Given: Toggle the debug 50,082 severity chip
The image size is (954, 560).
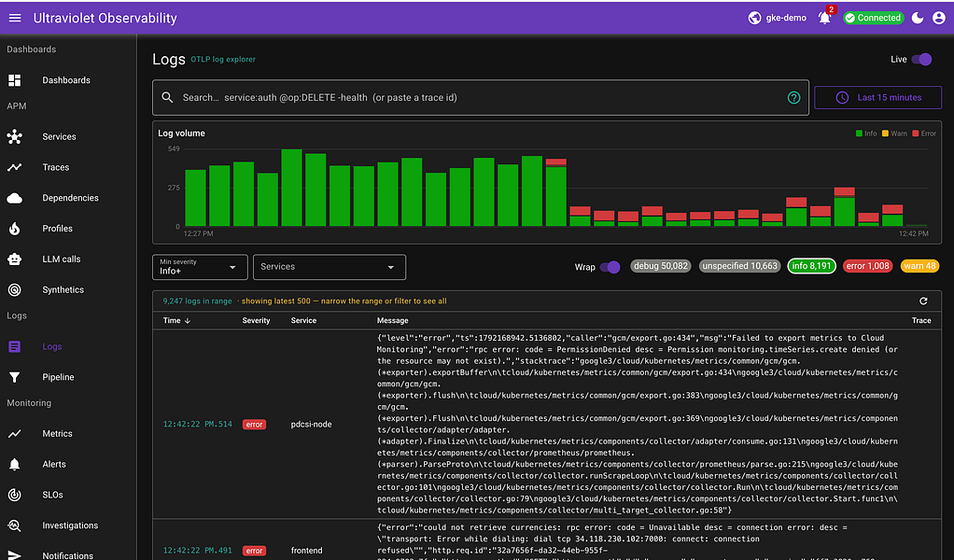Looking at the screenshot, I should coord(661,266).
